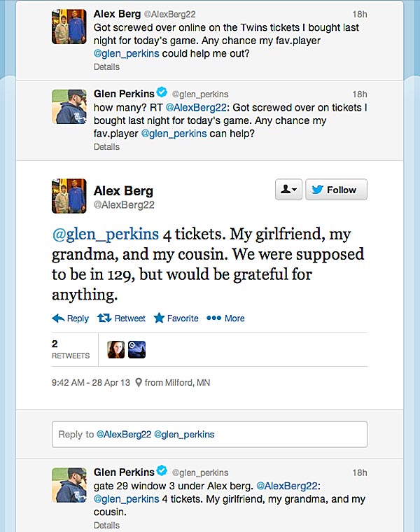Click the verified badge in bottom Glen Perkins tweet
Viewport: 420px width, 532px height.
click(x=162, y=471)
